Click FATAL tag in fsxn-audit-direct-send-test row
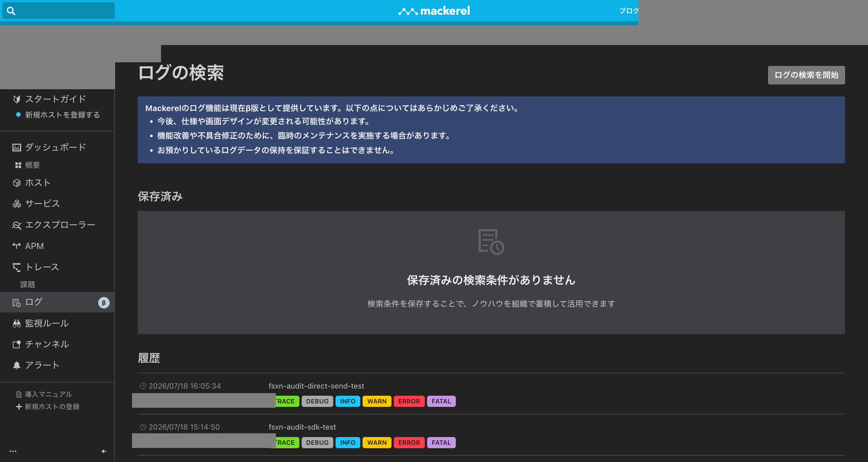 coord(441,401)
